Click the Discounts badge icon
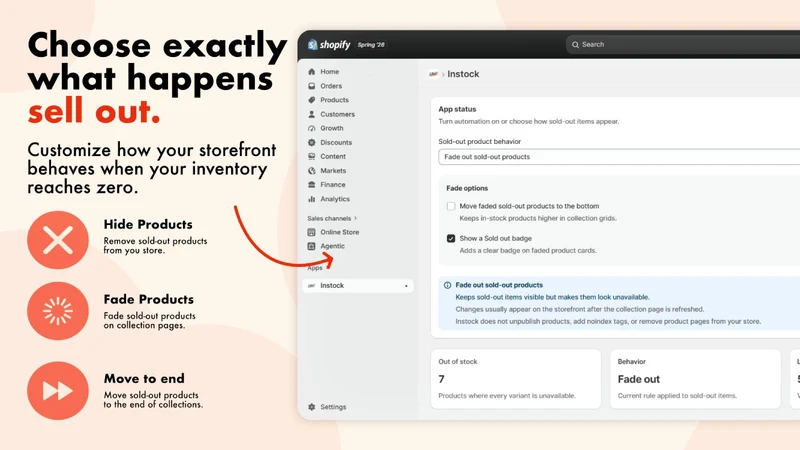This screenshot has width=800, height=450. 312,142
